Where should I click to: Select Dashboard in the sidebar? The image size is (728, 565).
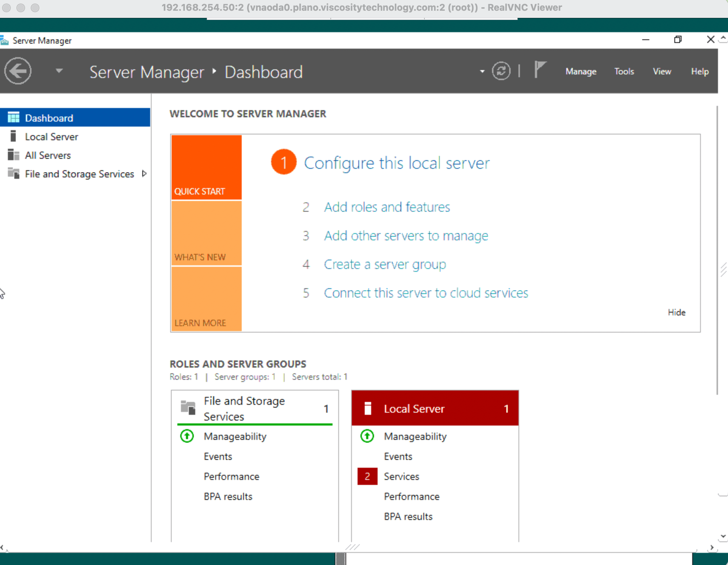click(75, 118)
